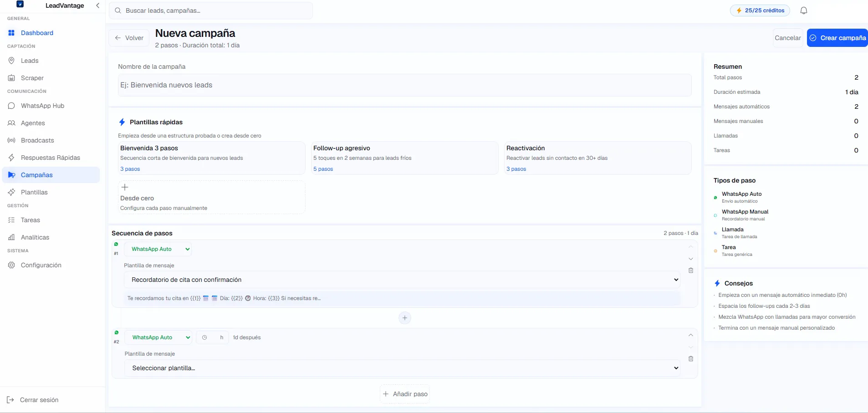
Task: Open the Recordatorio de cita template dropdown
Action: [x=402, y=280]
